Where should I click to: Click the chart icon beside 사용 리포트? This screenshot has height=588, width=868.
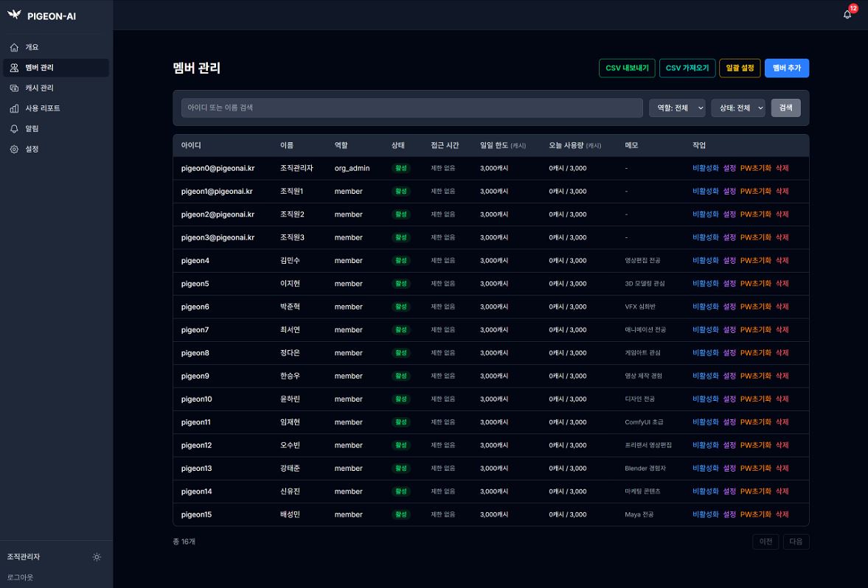coord(14,109)
